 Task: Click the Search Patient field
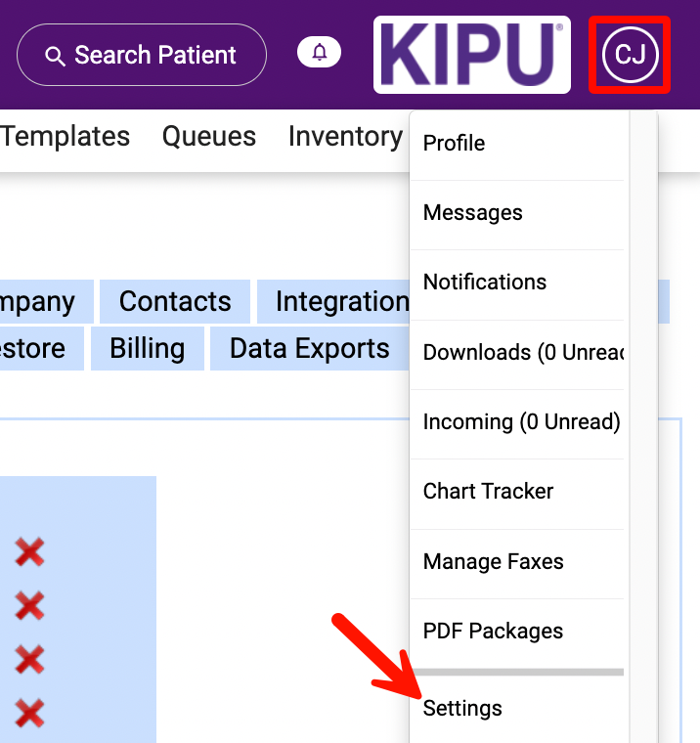pyautogui.click(x=142, y=55)
